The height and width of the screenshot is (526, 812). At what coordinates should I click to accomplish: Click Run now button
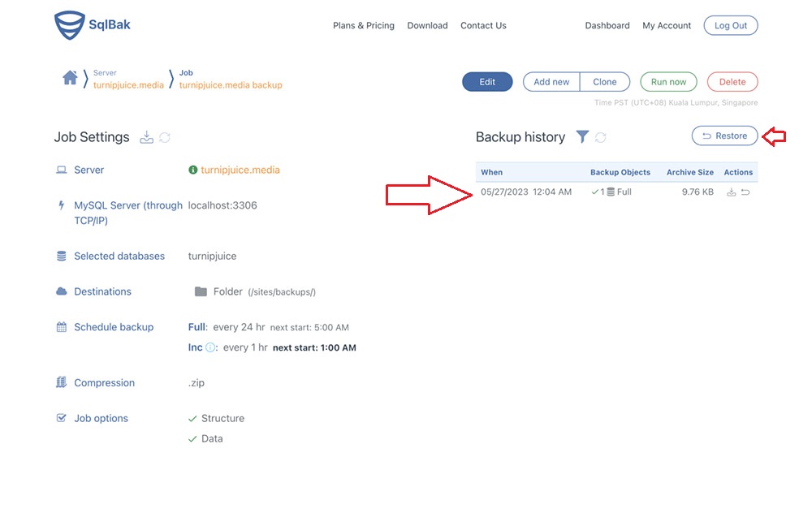(668, 82)
